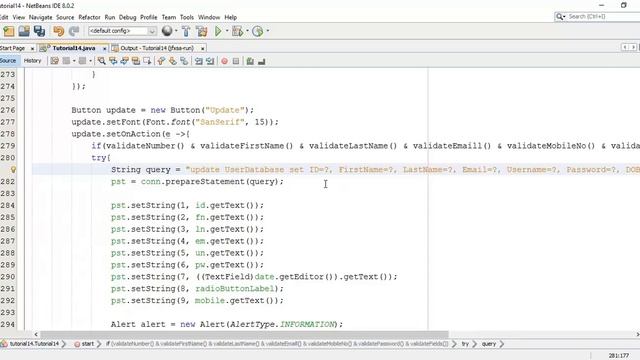Toggle Rectangular Selection icon

pyautogui.click(x=147, y=61)
